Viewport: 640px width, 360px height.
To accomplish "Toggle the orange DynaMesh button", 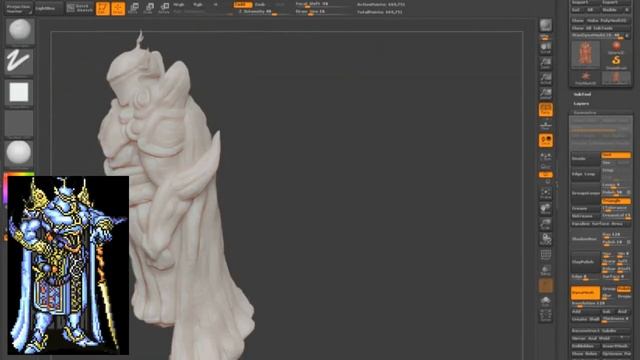I will pos(585,293).
